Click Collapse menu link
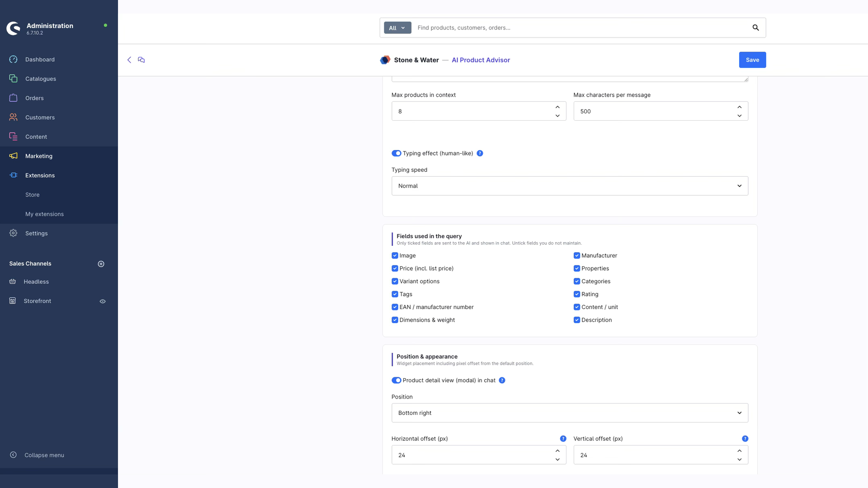This screenshot has width=868, height=488. [44, 455]
